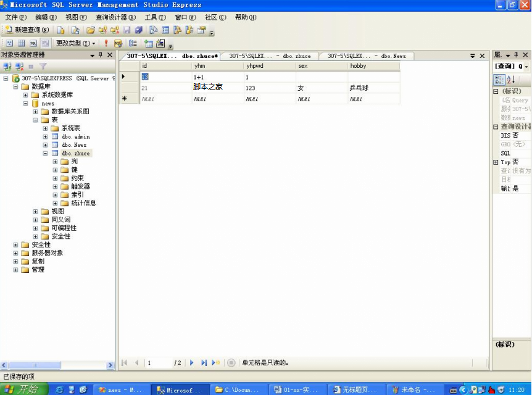Collapse the dbo.zhuce tree node
The height and width of the screenshot is (395, 532).
pyautogui.click(x=45, y=154)
